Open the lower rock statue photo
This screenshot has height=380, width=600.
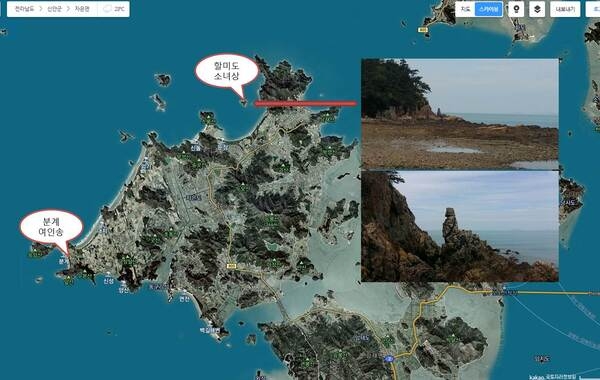[x=460, y=226]
